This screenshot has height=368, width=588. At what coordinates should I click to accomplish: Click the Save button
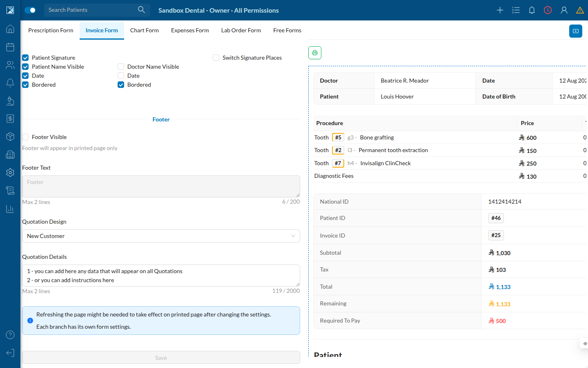(161, 358)
